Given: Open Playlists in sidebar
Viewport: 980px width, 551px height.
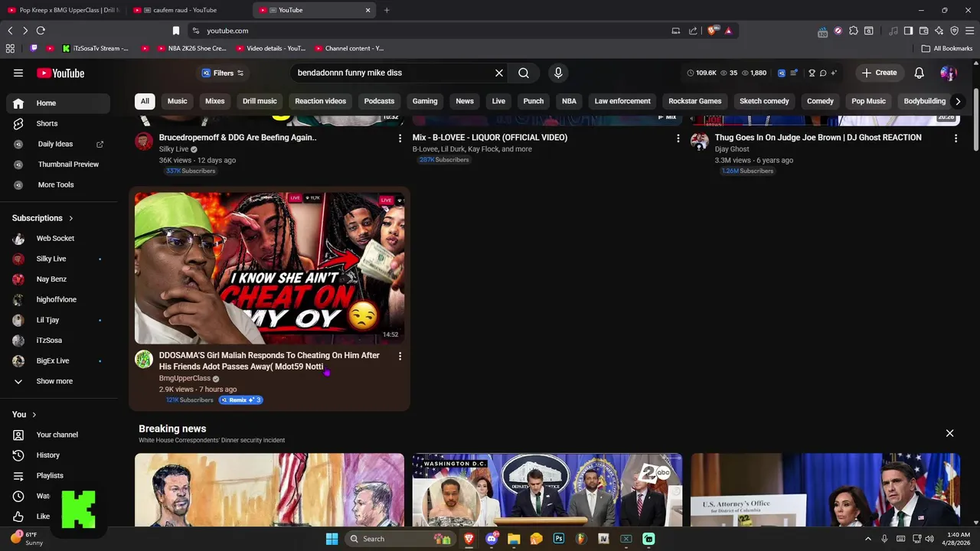Looking at the screenshot, I should (58, 475).
